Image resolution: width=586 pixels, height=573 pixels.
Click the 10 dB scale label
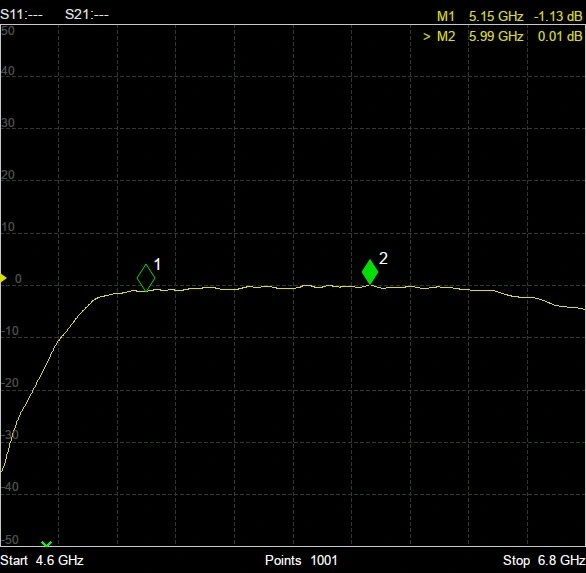click(8, 227)
